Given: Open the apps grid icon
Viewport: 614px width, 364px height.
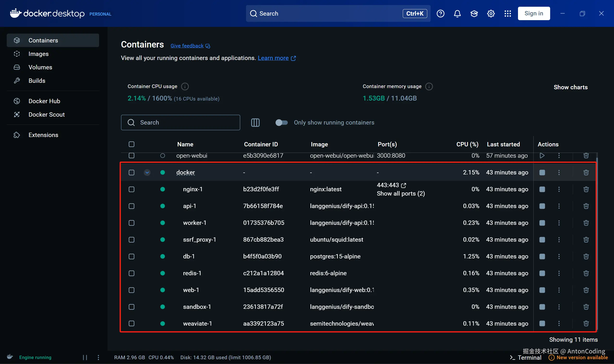Looking at the screenshot, I should pos(507,13).
